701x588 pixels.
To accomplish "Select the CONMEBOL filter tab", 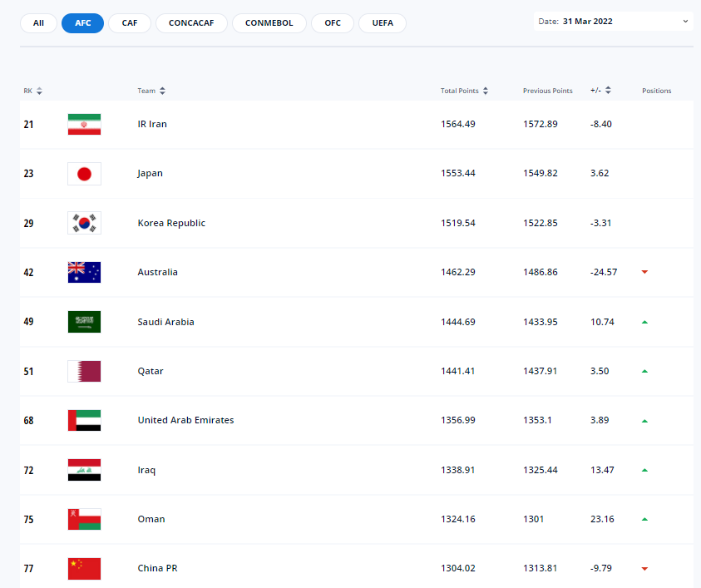I will (269, 23).
